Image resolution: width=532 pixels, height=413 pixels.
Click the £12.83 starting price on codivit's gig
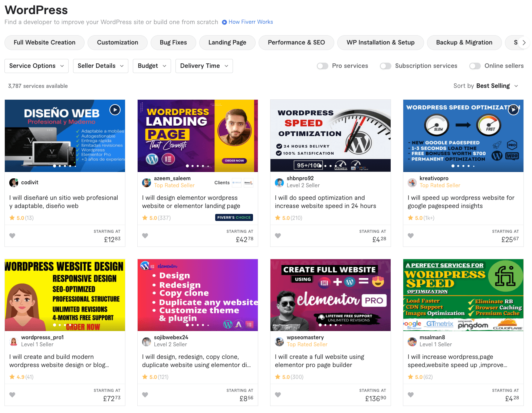pyautogui.click(x=112, y=239)
